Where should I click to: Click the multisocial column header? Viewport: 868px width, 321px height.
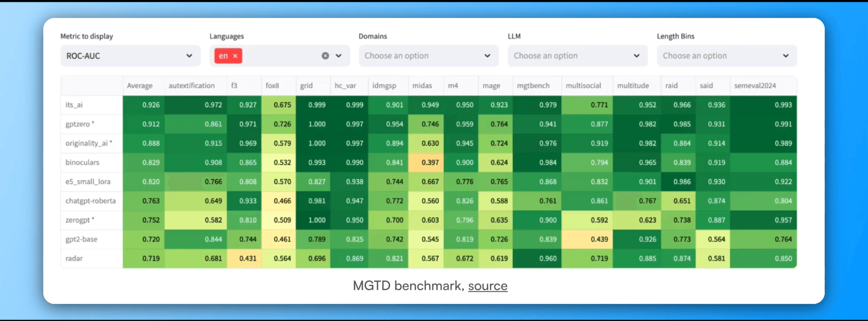click(587, 85)
